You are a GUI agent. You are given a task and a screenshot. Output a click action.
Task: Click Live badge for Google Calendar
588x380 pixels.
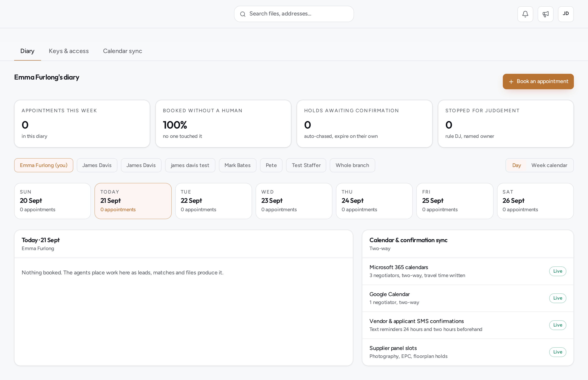pos(557,298)
